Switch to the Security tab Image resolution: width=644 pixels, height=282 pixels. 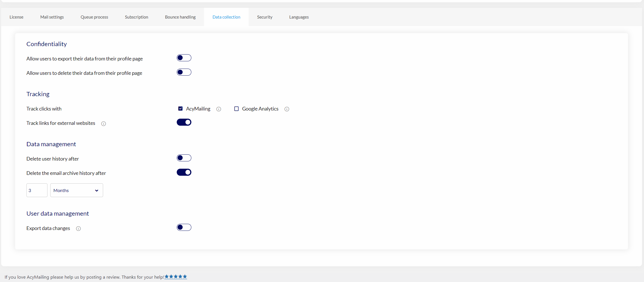pyautogui.click(x=265, y=17)
